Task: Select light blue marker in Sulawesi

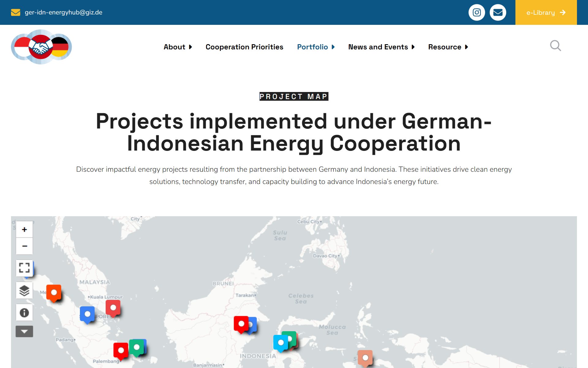Action: pos(281,343)
